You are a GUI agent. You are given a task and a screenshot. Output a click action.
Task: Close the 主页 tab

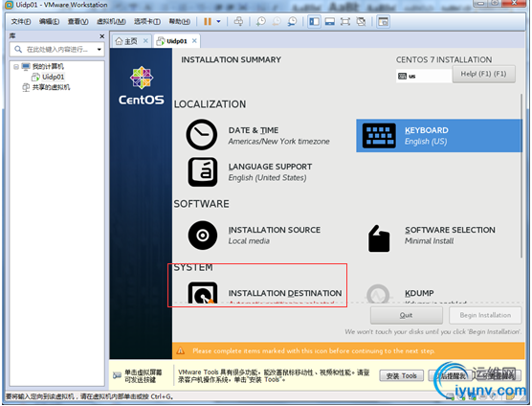(x=145, y=41)
